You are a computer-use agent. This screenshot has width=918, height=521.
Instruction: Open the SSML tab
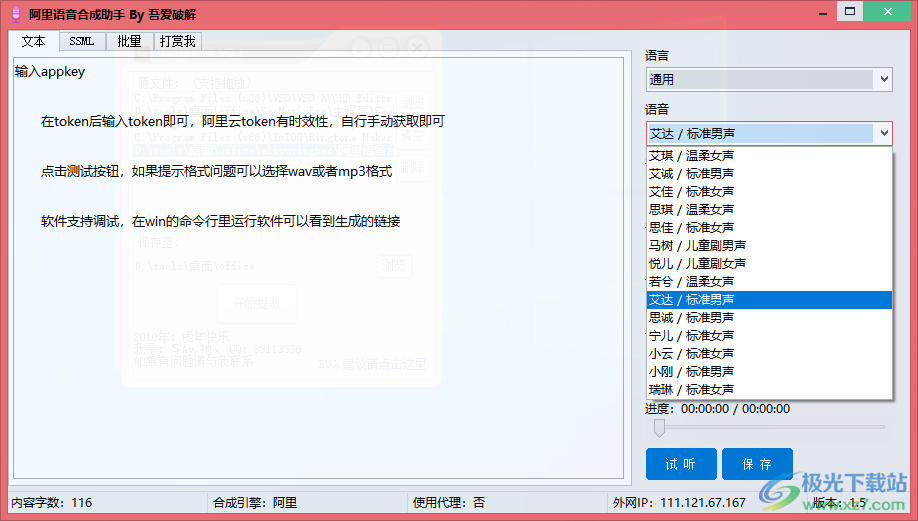[x=81, y=42]
